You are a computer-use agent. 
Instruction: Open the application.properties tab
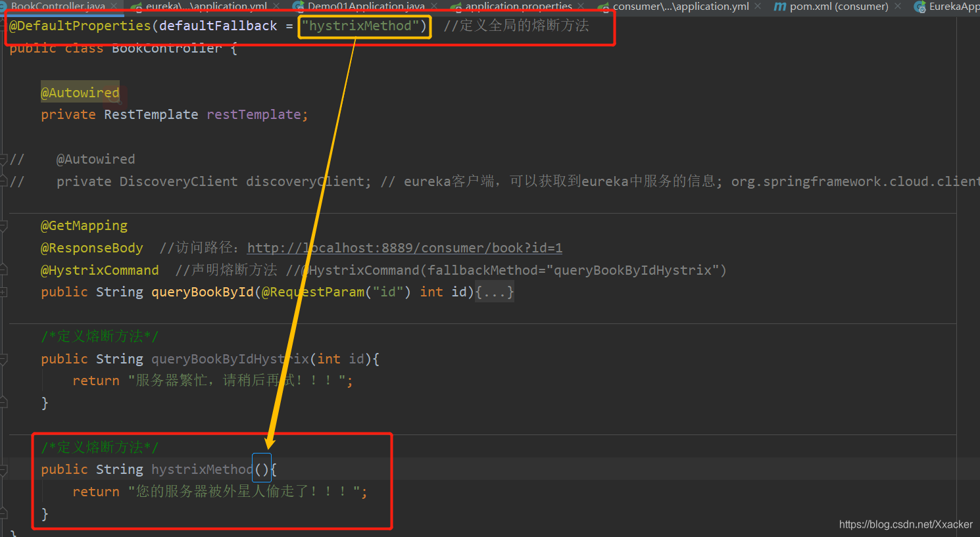[518, 6]
